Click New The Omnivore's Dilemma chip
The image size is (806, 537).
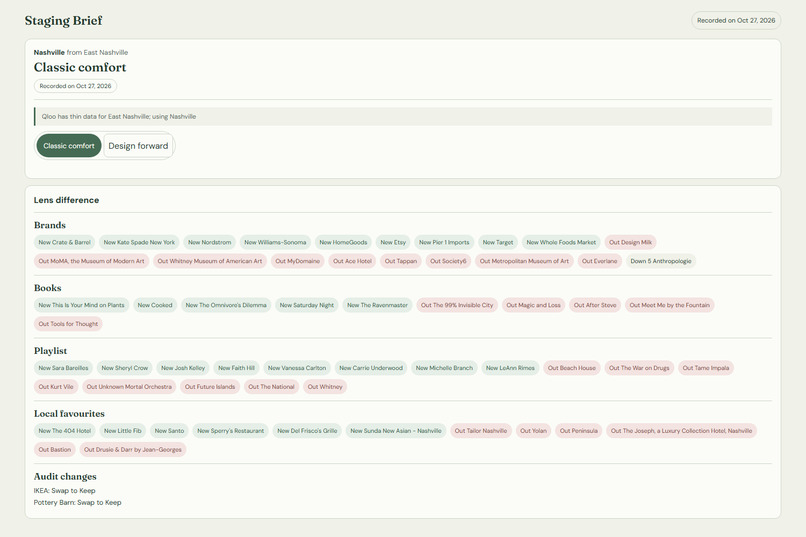(x=226, y=305)
